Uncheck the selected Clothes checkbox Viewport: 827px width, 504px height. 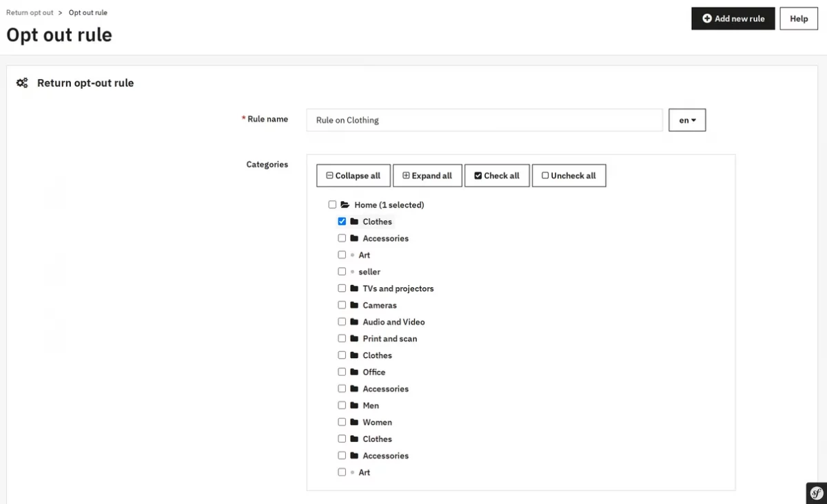pyautogui.click(x=342, y=222)
